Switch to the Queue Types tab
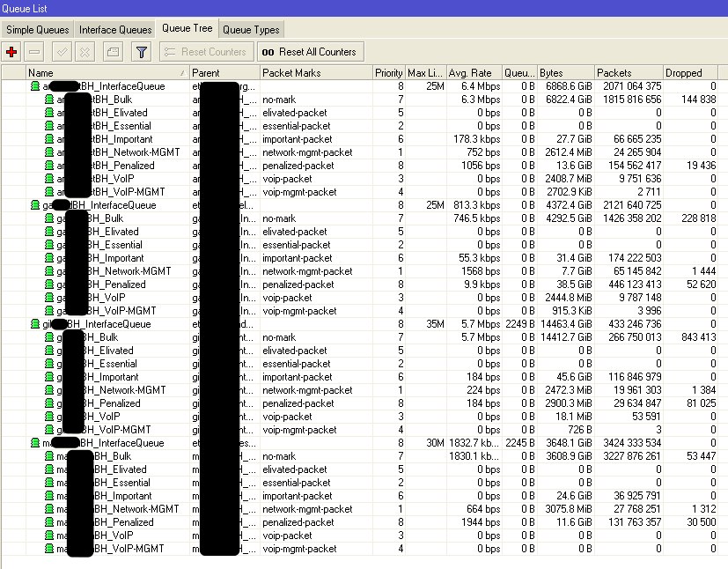The image size is (728, 569). coord(252,28)
